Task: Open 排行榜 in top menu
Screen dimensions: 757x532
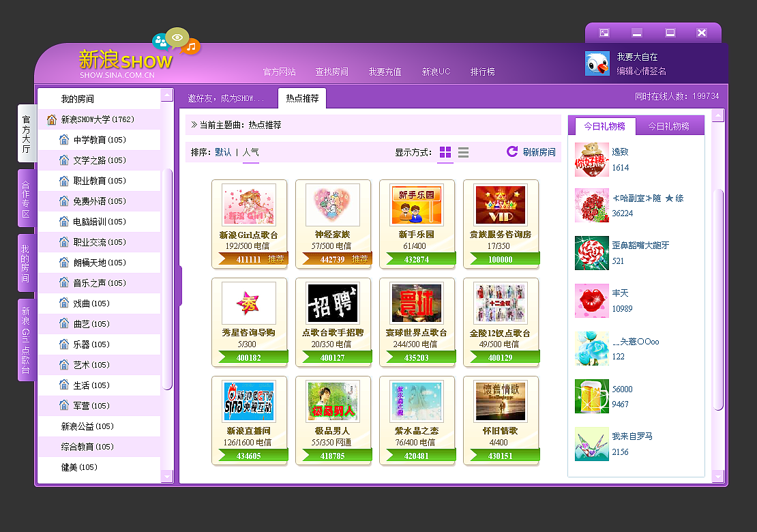Action: pyautogui.click(x=483, y=72)
